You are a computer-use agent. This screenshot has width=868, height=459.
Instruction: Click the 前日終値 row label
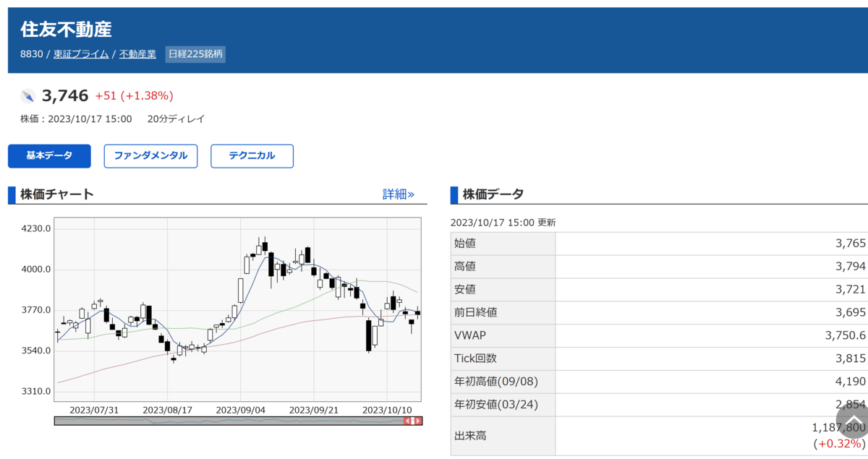point(477,312)
